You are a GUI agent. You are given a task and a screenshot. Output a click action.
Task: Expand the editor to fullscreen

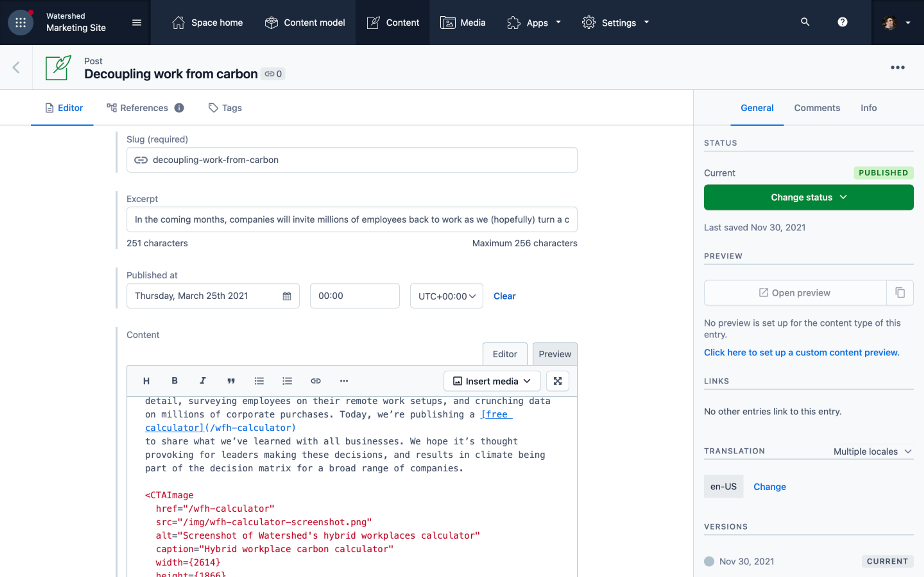(558, 381)
